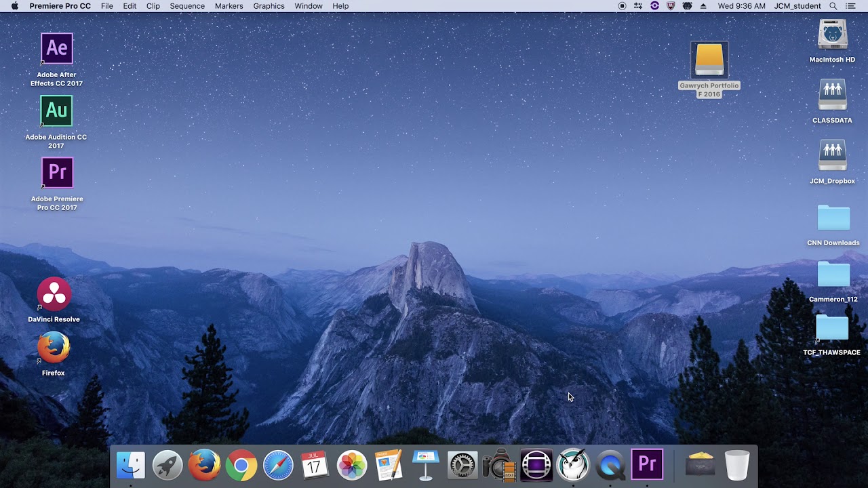Open the Window menu
868x488 pixels.
309,6
